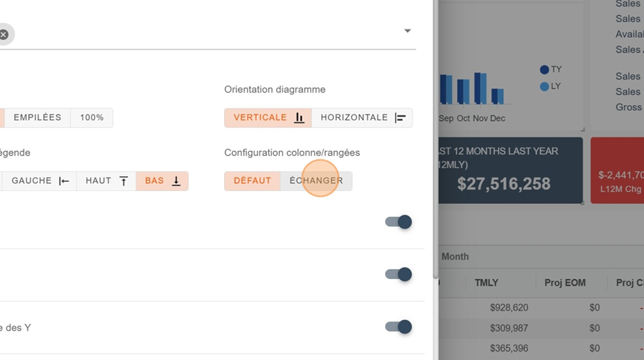Click the bottom-align arrow icon on BAS
This screenshot has width=644, height=360.
(x=176, y=181)
